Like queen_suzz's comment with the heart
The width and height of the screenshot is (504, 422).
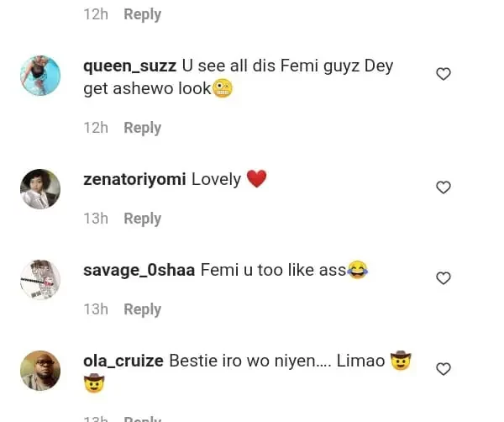444,74
